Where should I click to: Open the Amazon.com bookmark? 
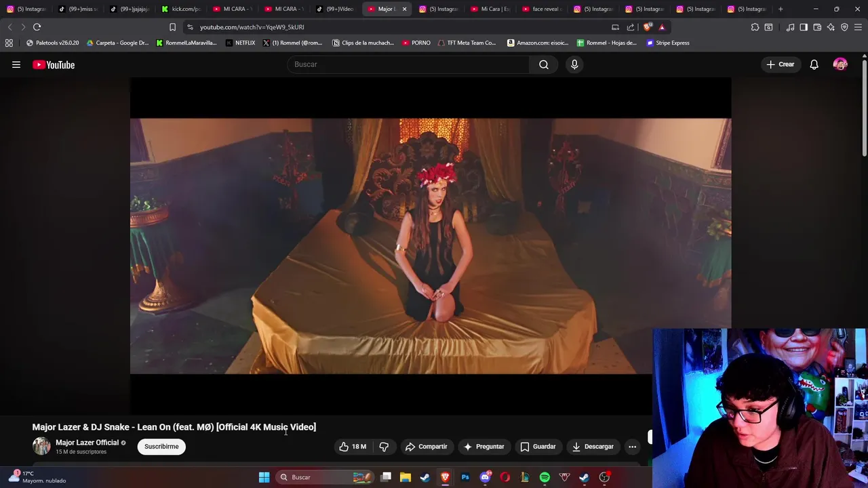[538, 43]
